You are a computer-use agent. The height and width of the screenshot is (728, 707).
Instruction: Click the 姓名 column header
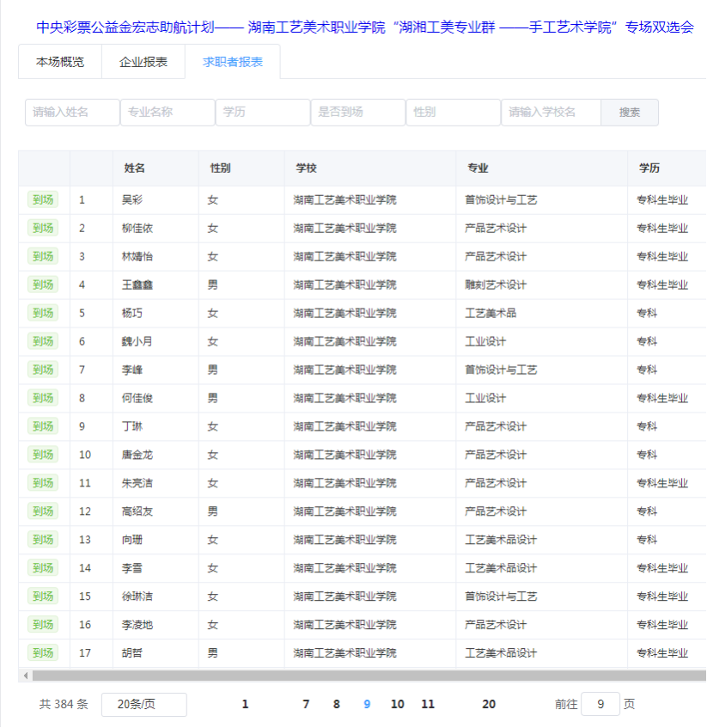click(135, 168)
